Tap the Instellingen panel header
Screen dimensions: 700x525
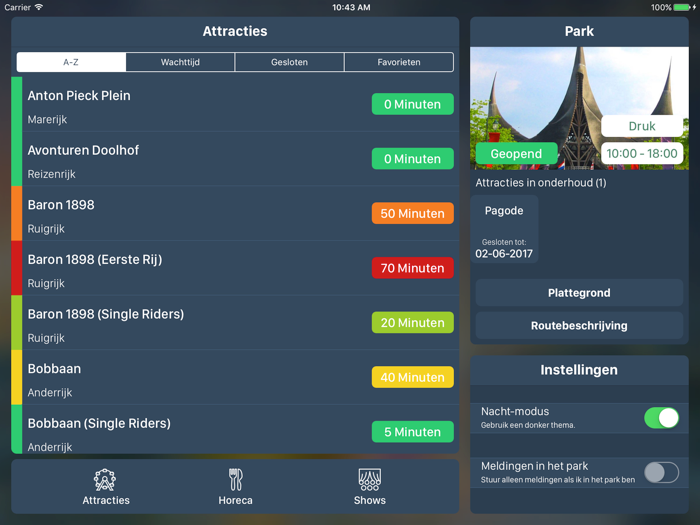coord(579,370)
